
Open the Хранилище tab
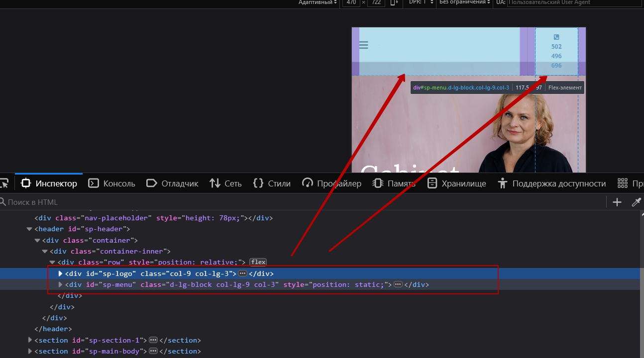[x=456, y=183]
